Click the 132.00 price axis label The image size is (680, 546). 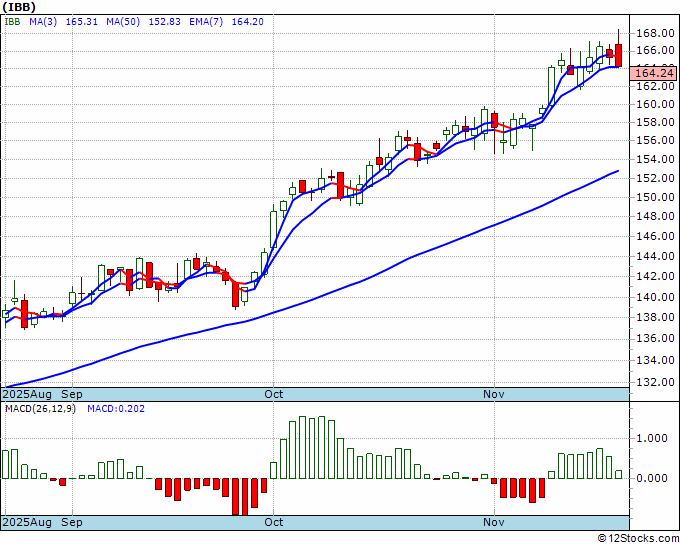655,383
